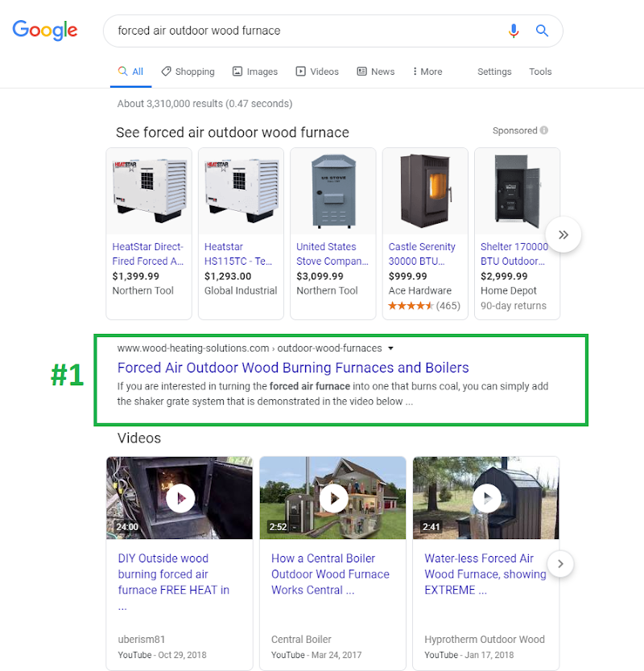Advance the videos carousel with the arrow

click(x=560, y=563)
